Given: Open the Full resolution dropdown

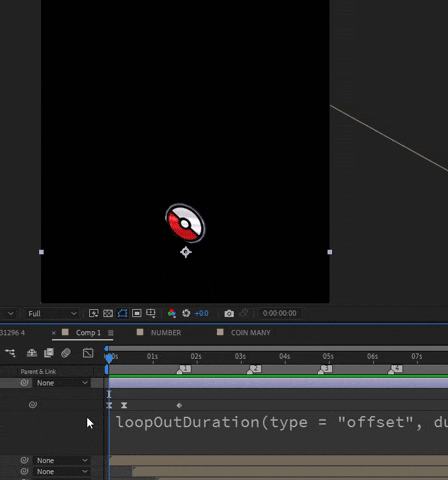Looking at the screenshot, I should [x=52, y=314].
